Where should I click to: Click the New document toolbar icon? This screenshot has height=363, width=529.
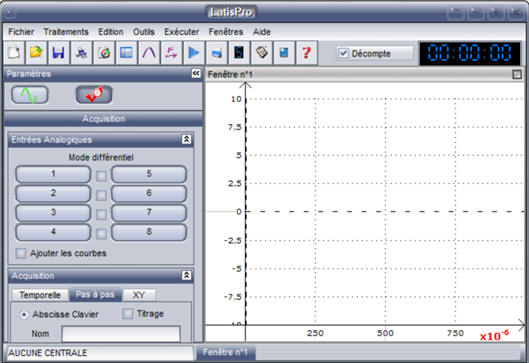coord(14,53)
